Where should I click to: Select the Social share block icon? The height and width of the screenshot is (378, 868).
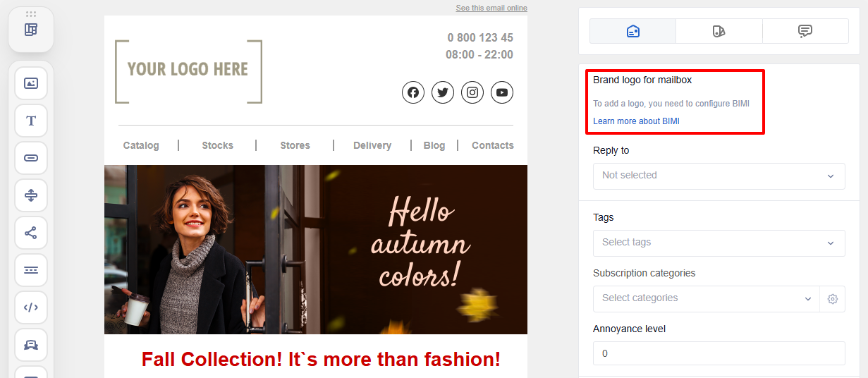coord(31,233)
